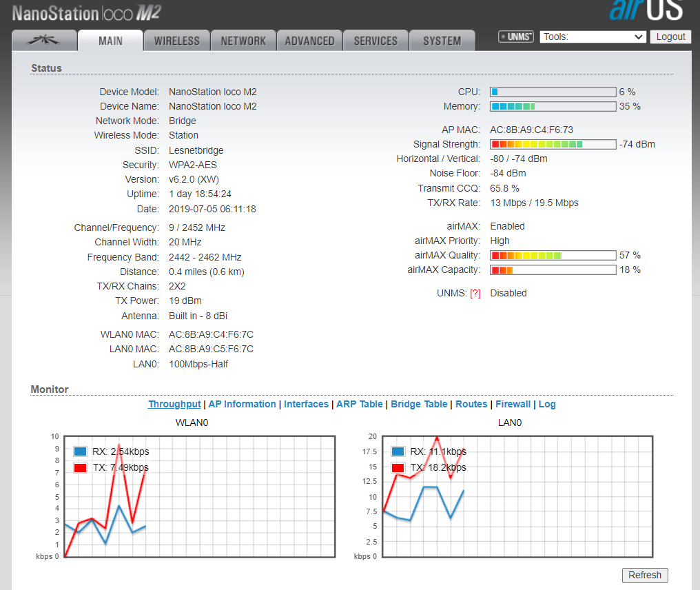This screenshot has height=590, width=700.
Task: Click the NanoStation loco M2 logo
Action: click(x=86, y=13)
